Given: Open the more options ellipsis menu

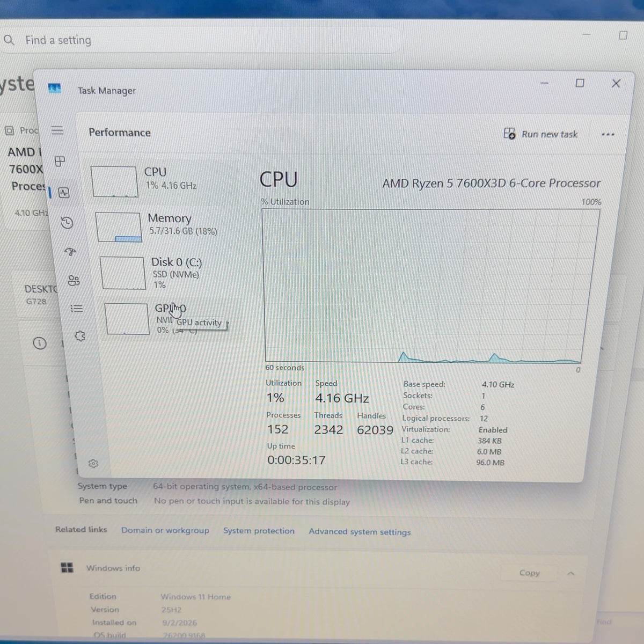Looking at the screenshot, I should pyautogui.click(x=608, y=134).
